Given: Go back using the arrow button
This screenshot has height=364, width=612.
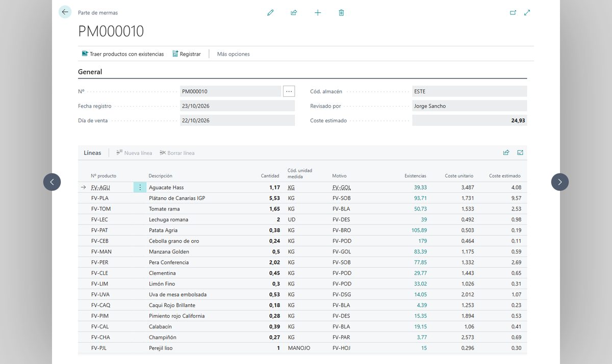Looking at the screenshot, I should click(65, 12).
